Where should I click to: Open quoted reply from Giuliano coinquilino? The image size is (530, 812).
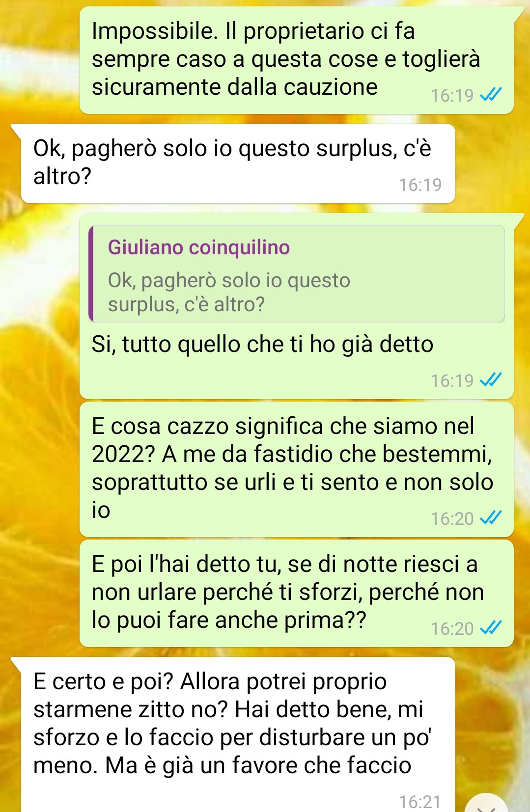click(x=297, y=274)
